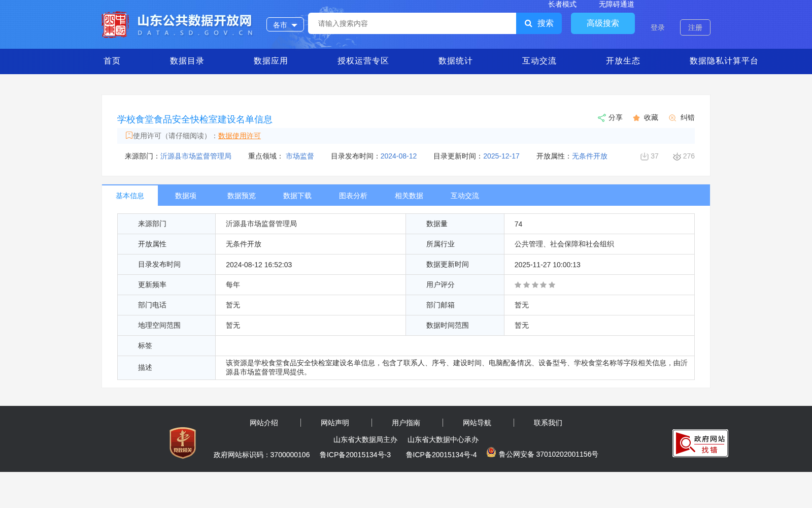Click the download count icon beside 37

[x=645, y=156]
